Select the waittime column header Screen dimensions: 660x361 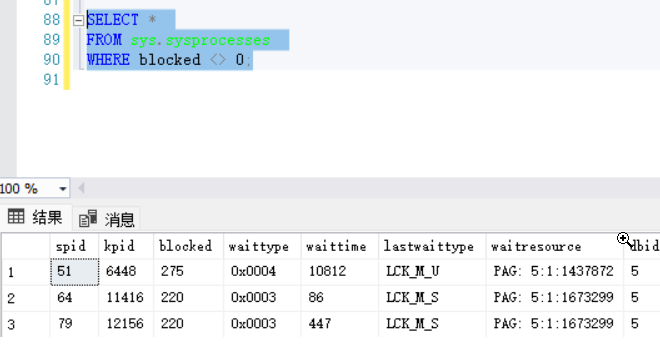click(340, 246)
